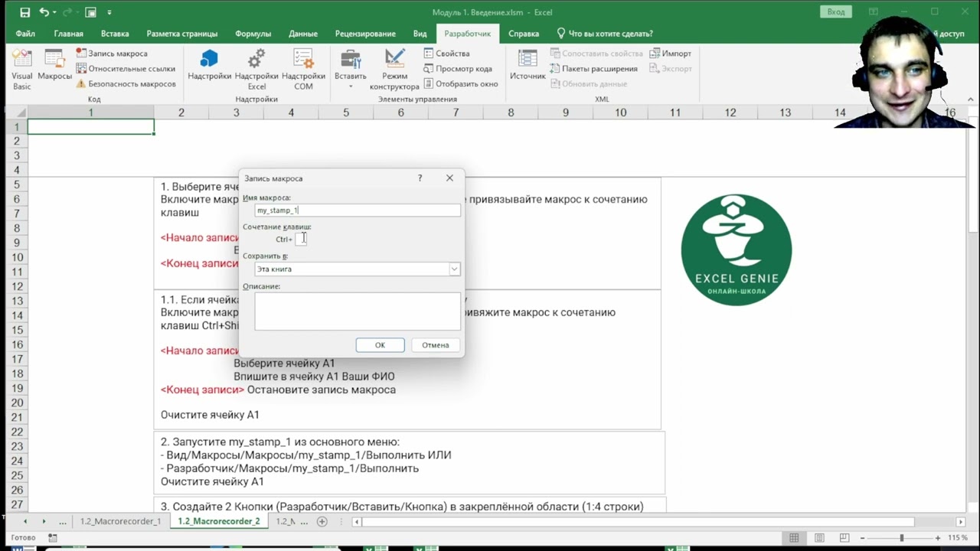Confirm macro recording with ОК
The height and width of the screenshot is (551, 980).
[380, 345]
